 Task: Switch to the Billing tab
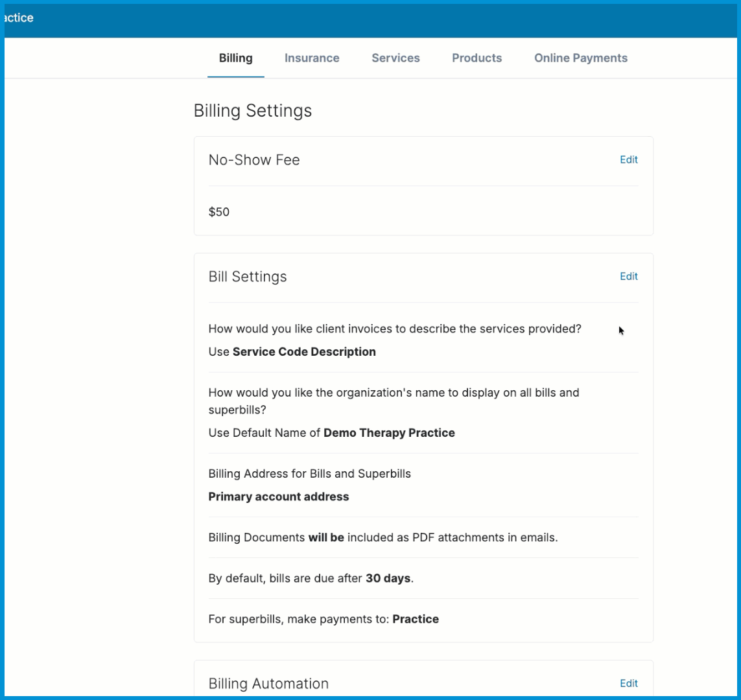pyautogui.click(x=235, y=58)
